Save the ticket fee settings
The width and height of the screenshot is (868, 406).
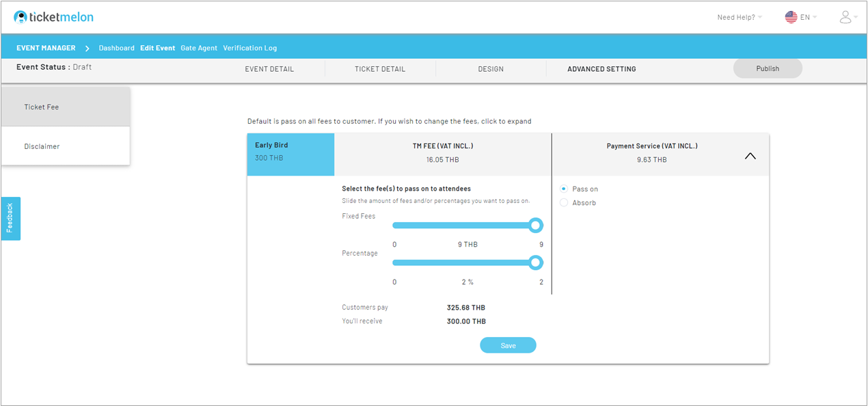click(x=508, y=345)
